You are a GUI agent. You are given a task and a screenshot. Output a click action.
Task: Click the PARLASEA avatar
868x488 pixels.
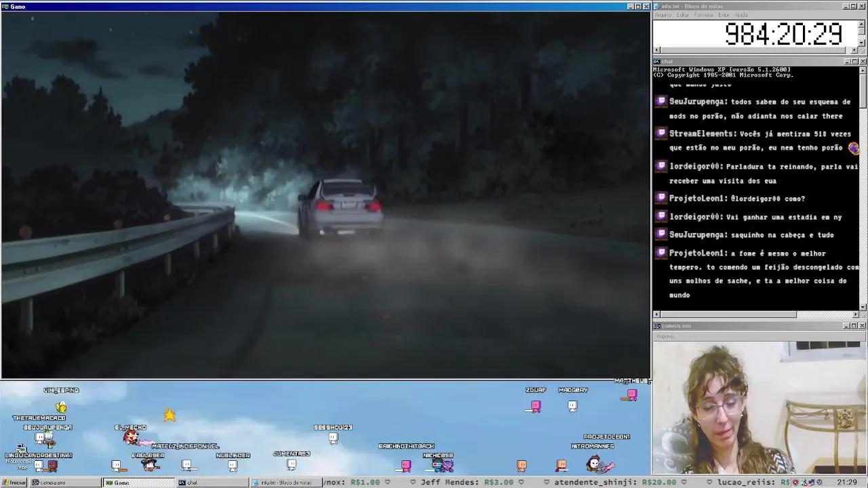click(x=151, y=466)
